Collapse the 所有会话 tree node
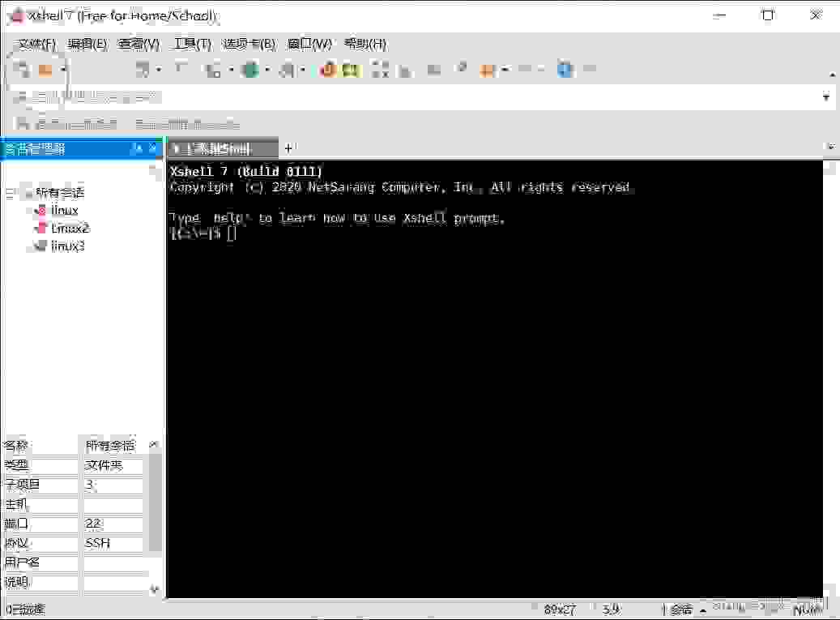840x620 pixels. click(x=9, y=192)
